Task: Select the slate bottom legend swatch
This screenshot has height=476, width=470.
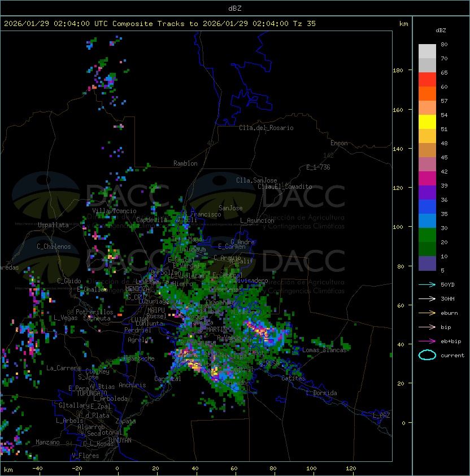Action: [x=427, y=263]
